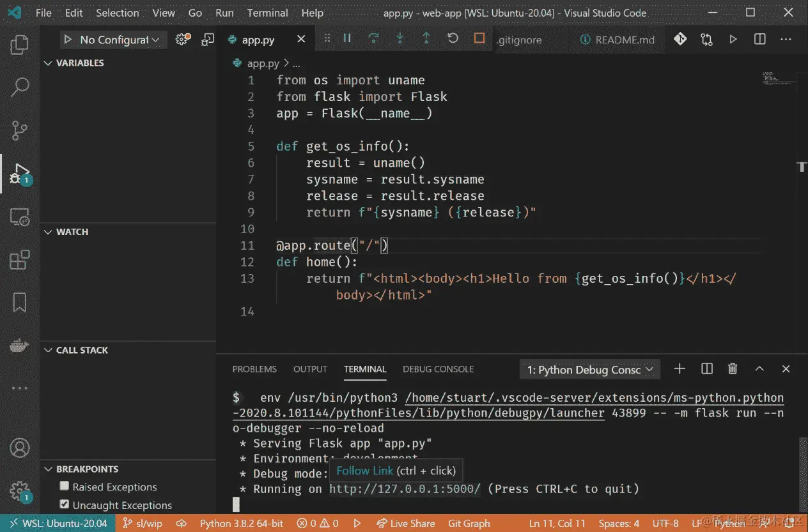Enable the Raised Exceptions breakpoint checkbox

click(65, 486)
